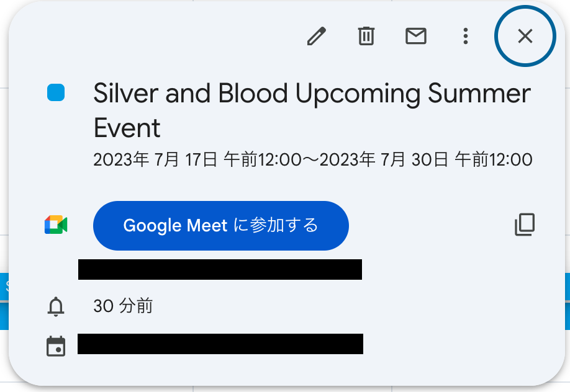Select the 30 分前 reminder text
Image resolution: width=570 pixels, height=392 pixels.
(x=123, y=306)
